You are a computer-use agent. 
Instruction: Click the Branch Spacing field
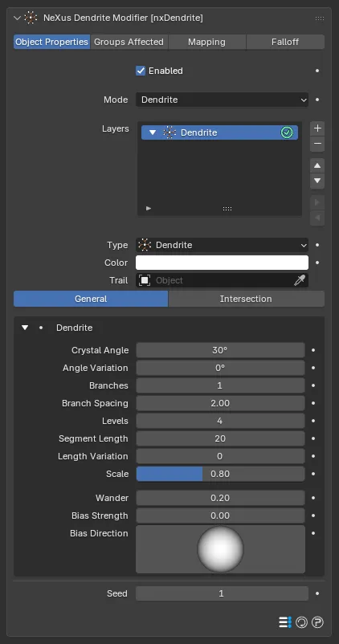(220, 403)
